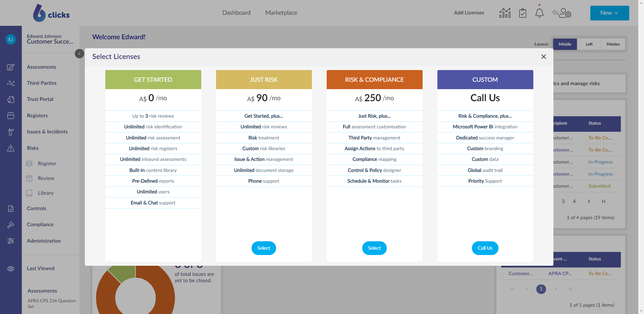Go to previous page in lower table
Screen dimensions: 644x314
pos(527,289)
